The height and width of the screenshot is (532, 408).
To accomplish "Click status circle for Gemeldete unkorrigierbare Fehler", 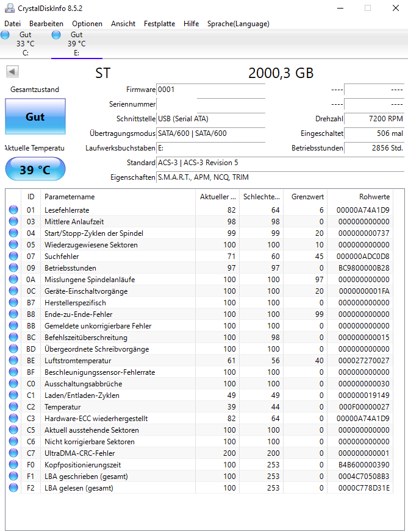I will [13, 325].
